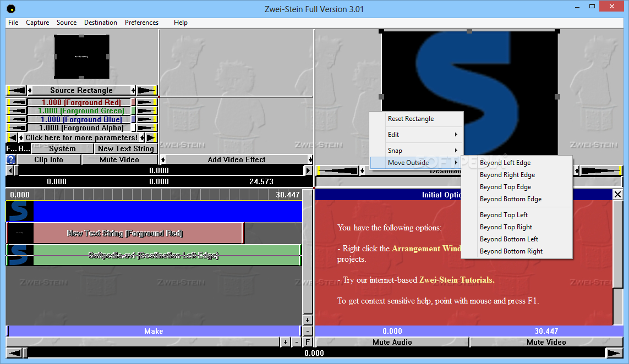Click the decrease arrow left of Source Rectangle
This screenshot has height=364, width=629.
coord(17,90)
